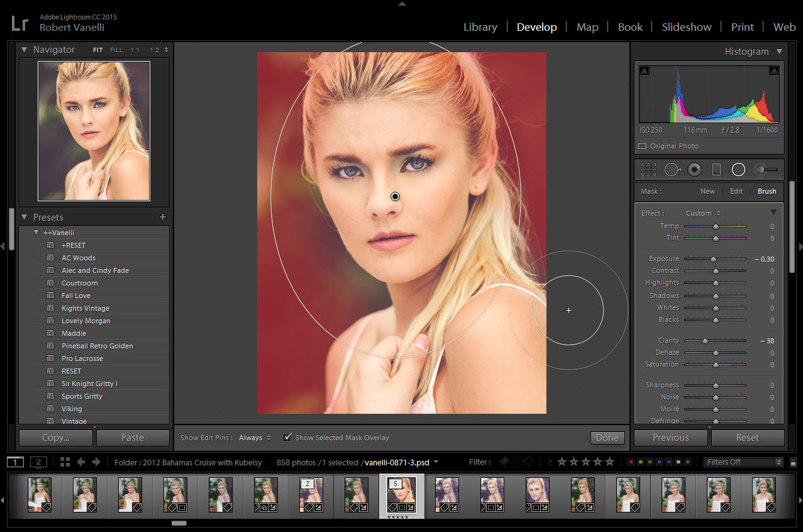
Task: Select the Adjustment Brush tool
Action: (x=766, y=169)
